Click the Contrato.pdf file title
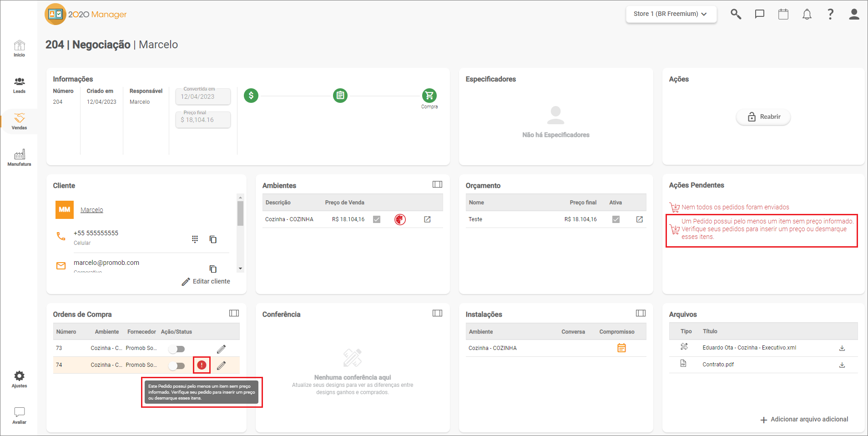This screenshot has width=868, height=436. pyautogui.click(x=718, y=365)
